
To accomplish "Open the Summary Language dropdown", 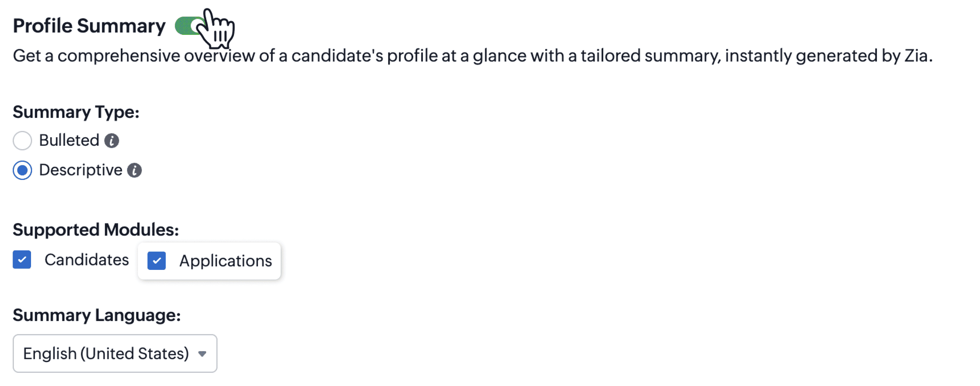I will click(114, 353).
